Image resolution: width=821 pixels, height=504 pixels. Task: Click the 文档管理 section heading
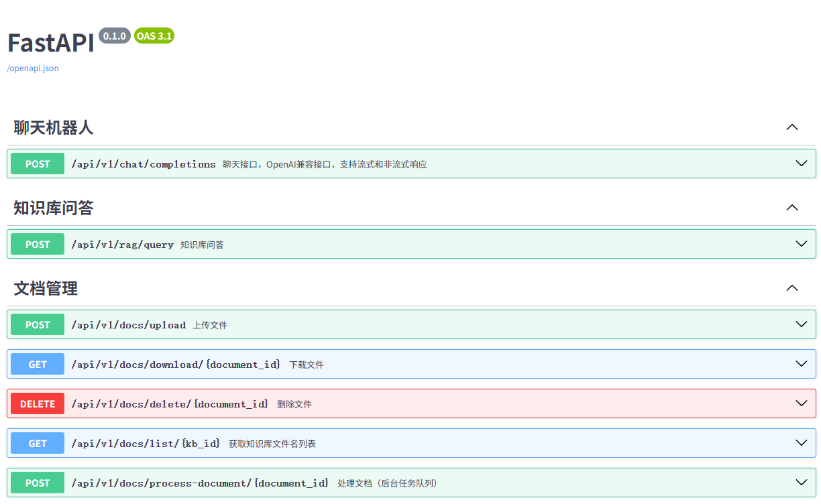[46, 288]
